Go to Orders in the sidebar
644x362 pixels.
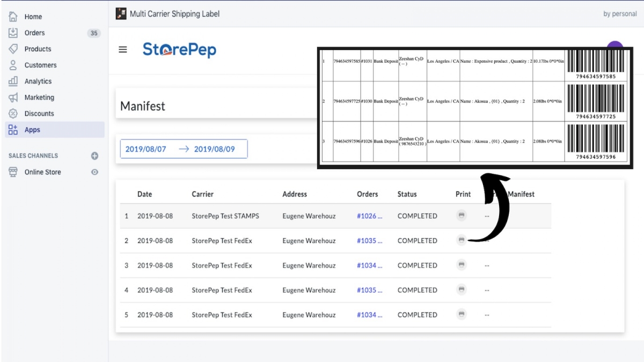[x=34, y=33]
